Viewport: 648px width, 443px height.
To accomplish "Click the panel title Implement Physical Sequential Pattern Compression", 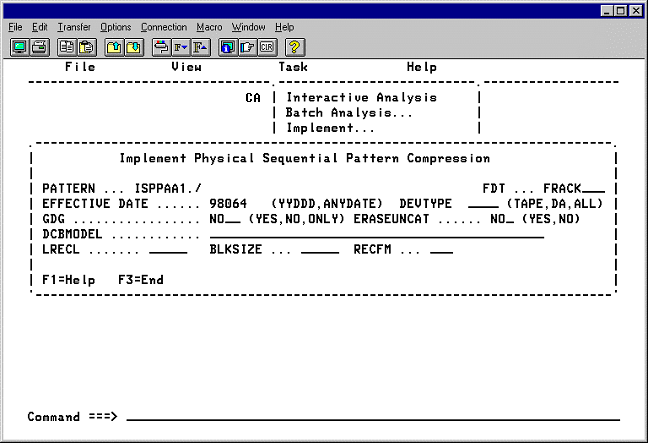I will pyautogui.click(x=305, y=158).
